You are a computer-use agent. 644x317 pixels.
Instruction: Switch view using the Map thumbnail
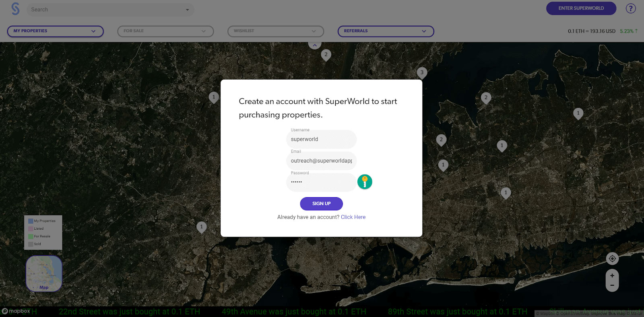tap(44, 274)
